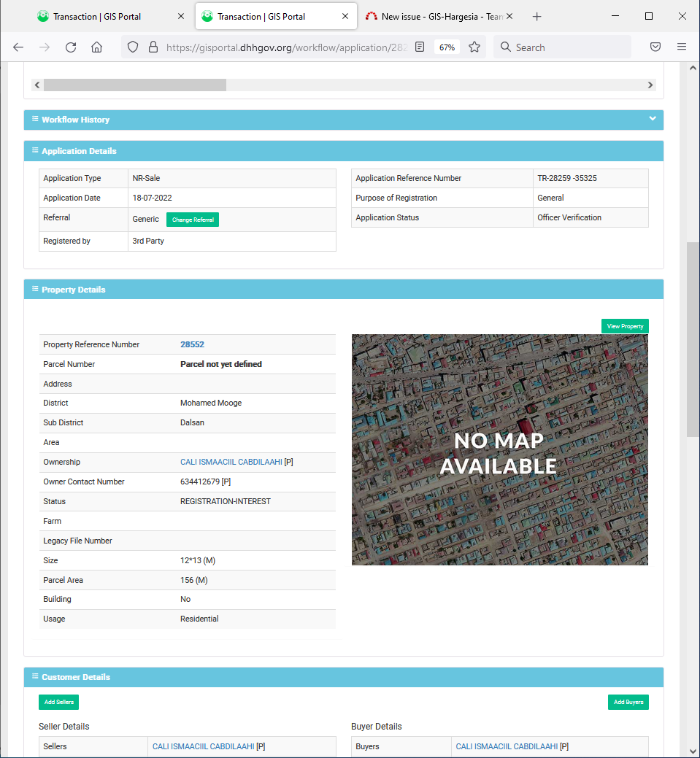Image resolution: width=700 pixels, height=758 pixels.
Task: Click the page vertical scrollbar thumb
Action: tap(693, 339)
